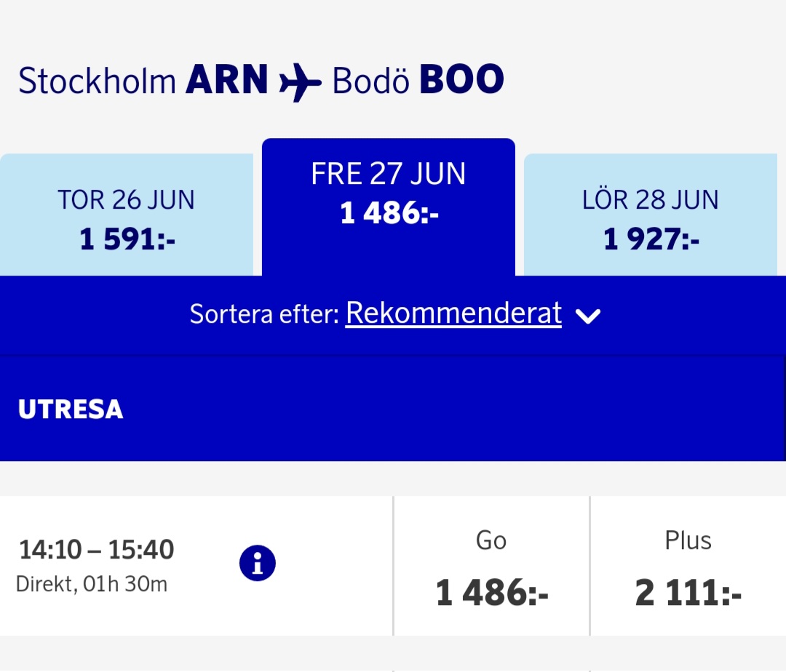Click the Sortera efter label
This screenshot has width=786, height=672.
click(x=264, y=314)
